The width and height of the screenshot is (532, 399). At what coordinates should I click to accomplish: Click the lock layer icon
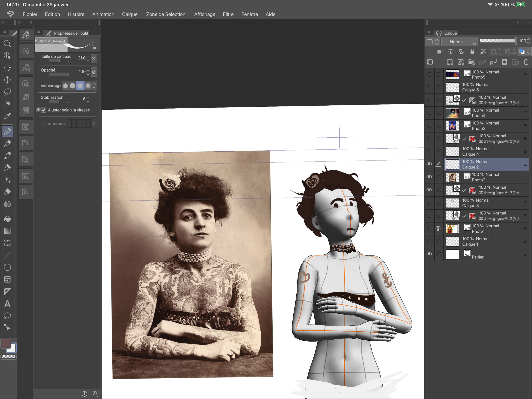click(x=472, y=51)
